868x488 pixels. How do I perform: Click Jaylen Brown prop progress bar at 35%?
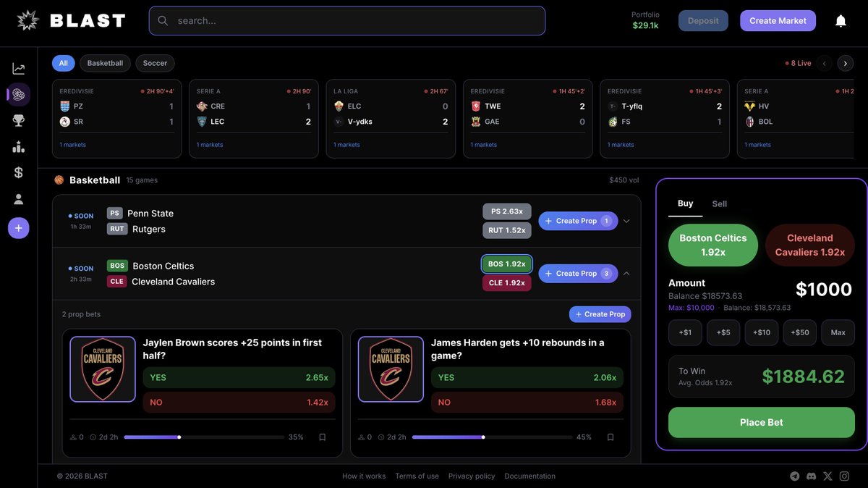pos(204,437)
